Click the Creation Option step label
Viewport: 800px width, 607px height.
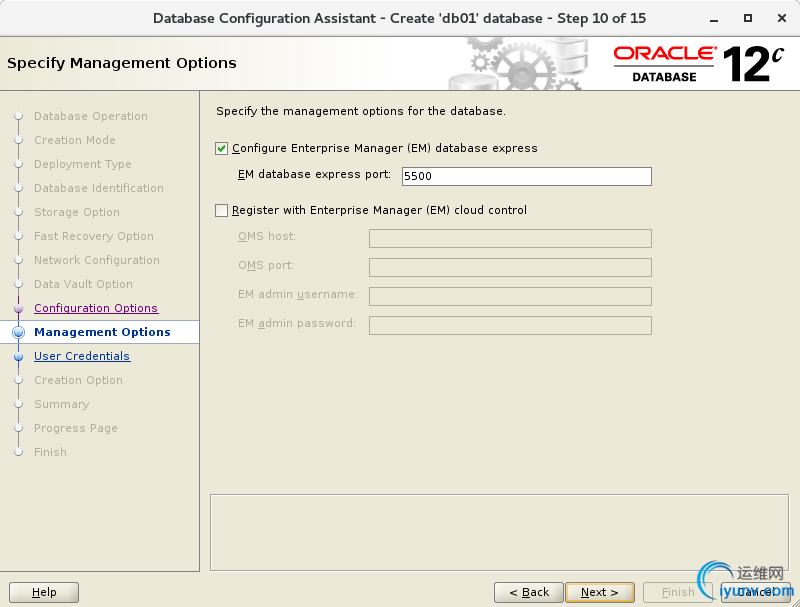pyautogui.click(x=79, y=380)
